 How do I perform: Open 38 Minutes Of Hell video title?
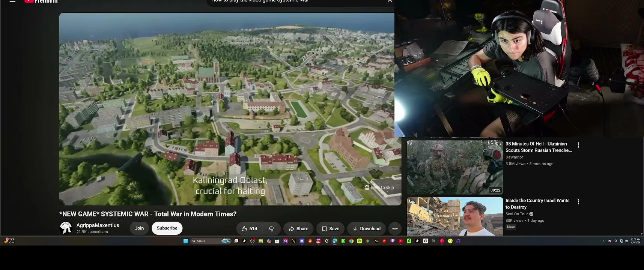pos(539,147)
